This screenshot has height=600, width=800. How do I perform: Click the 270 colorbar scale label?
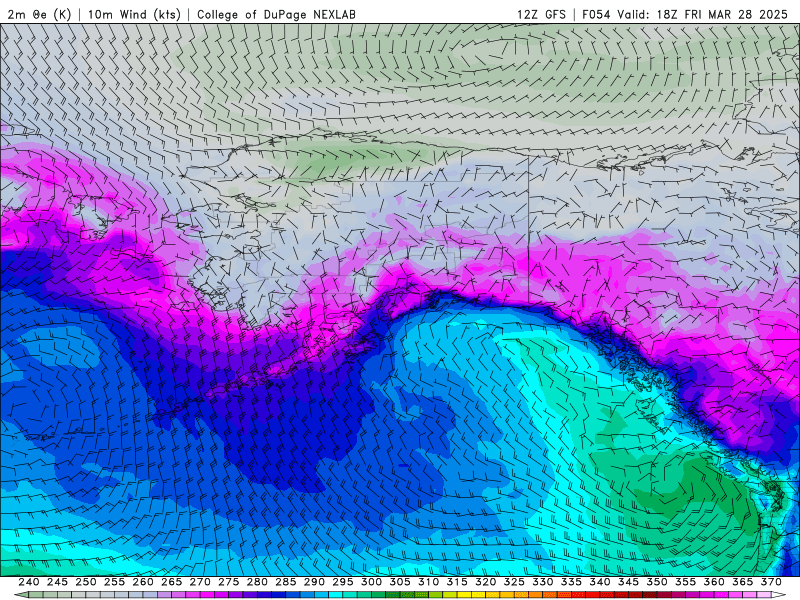click(x=200, y=582)
